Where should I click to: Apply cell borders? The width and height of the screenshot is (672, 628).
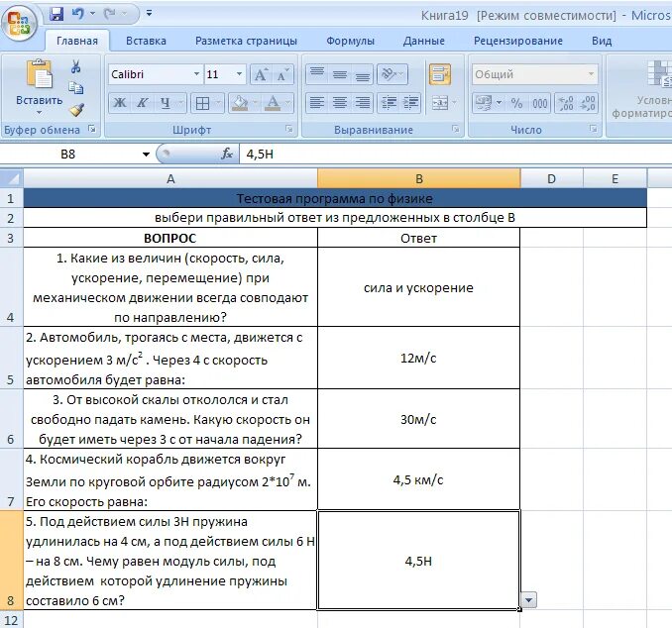pos(202,103)
